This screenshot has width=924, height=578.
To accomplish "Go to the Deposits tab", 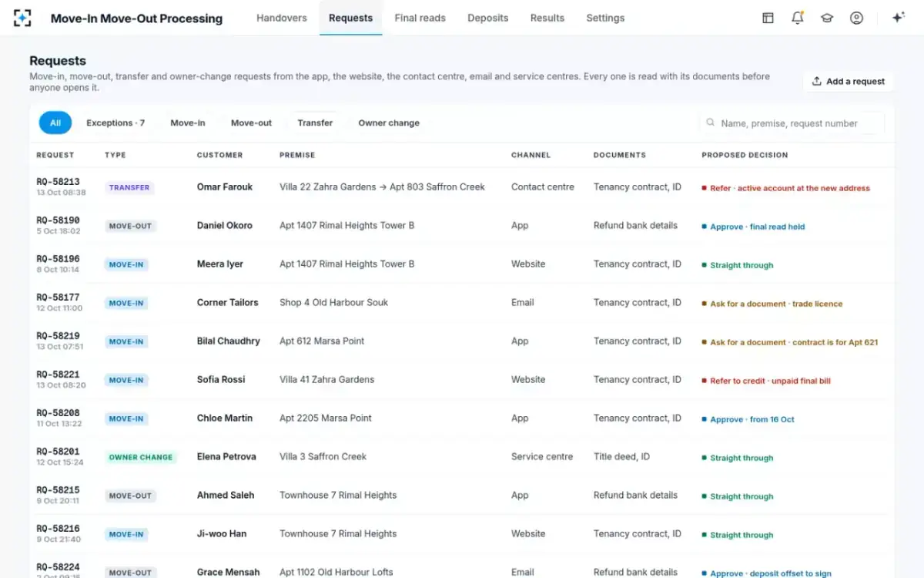I will pyautogui.click(x=488, y=18).
